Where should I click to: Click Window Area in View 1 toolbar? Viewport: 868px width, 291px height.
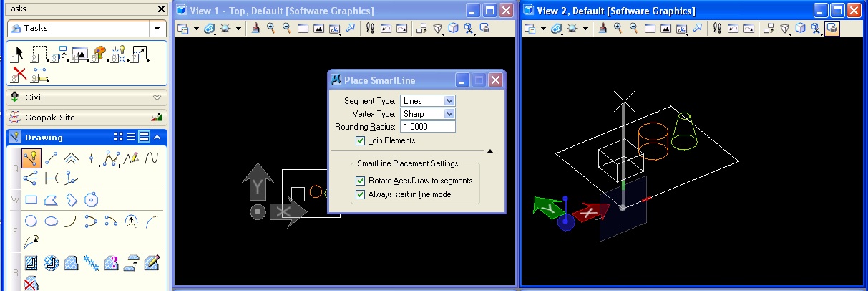tap(303, 29)
